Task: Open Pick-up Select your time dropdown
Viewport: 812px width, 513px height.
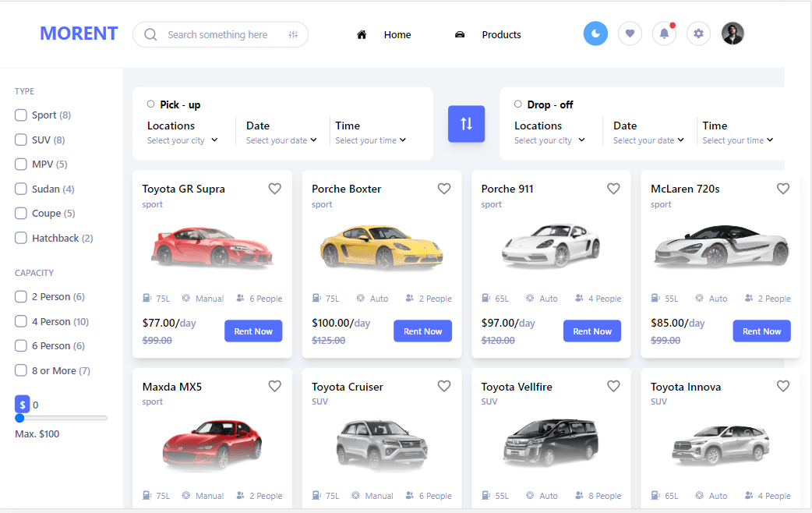Action: click(x=371, y=140)
